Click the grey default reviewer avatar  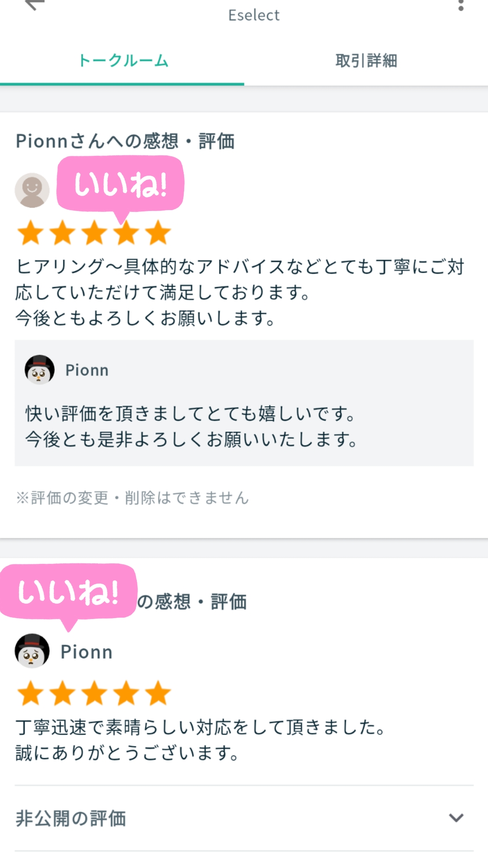[32, 190]
